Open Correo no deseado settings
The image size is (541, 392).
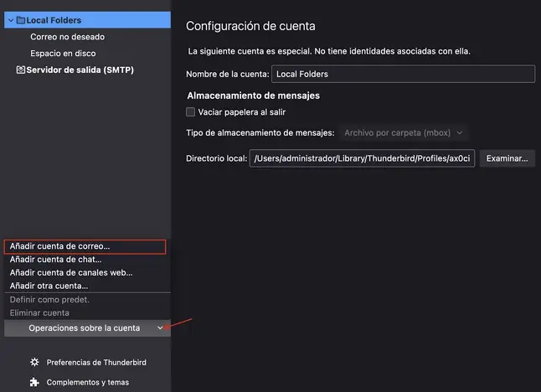tap(67, 37)
